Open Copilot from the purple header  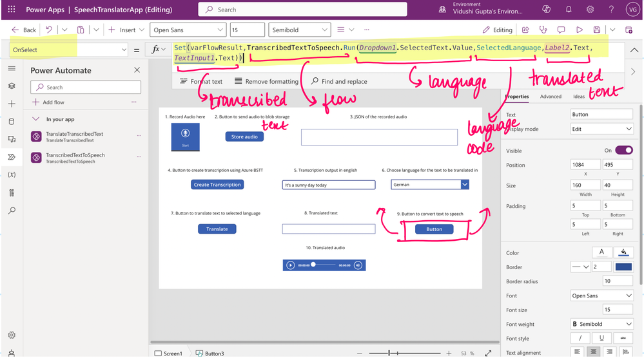click(546, 9)
